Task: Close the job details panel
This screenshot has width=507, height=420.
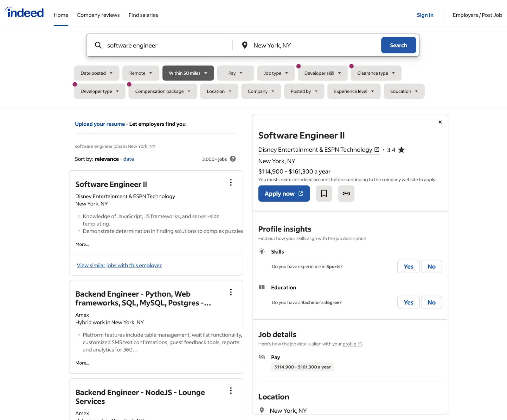Action: coord(440,122)
